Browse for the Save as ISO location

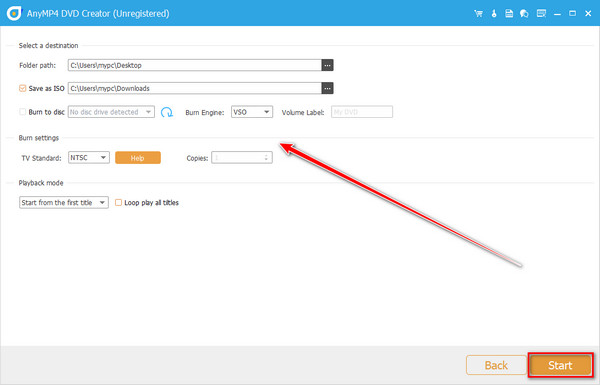(x=327, y=88)
